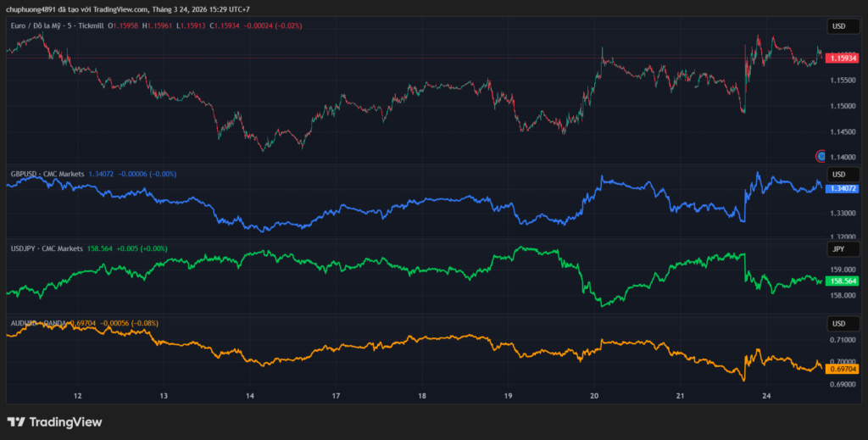The height and width of the screenshot is (440, 868).
Task: Click the EU flag icon near 1.14000
Action: 821,156
